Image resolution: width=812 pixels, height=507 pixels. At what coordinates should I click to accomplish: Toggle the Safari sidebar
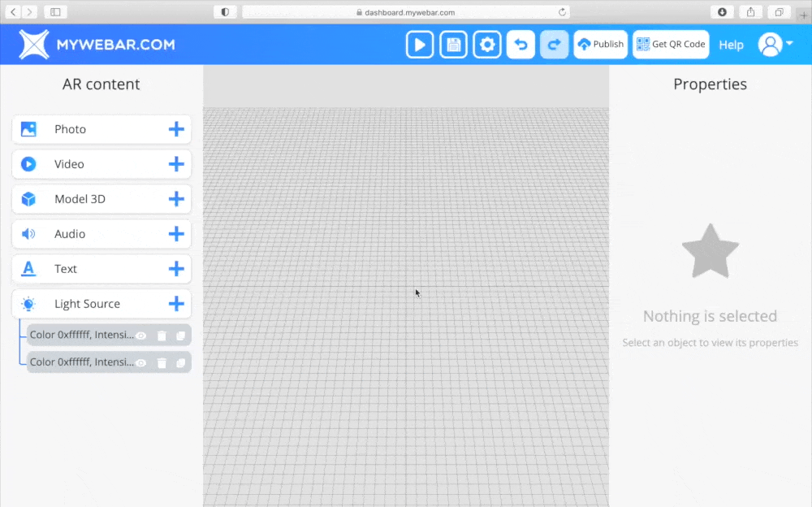point(55,12)
